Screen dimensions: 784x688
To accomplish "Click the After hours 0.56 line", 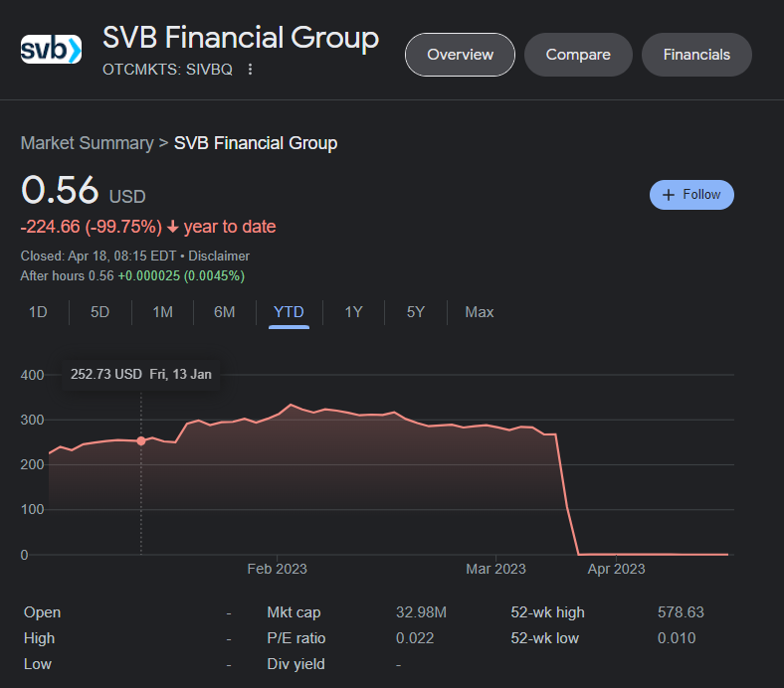I will coord(132,275).
